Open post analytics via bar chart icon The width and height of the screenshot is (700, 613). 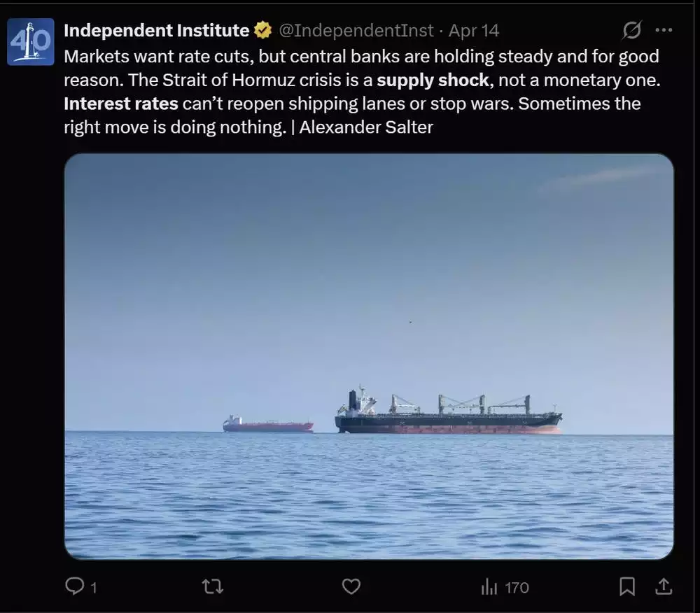[491, 586]
